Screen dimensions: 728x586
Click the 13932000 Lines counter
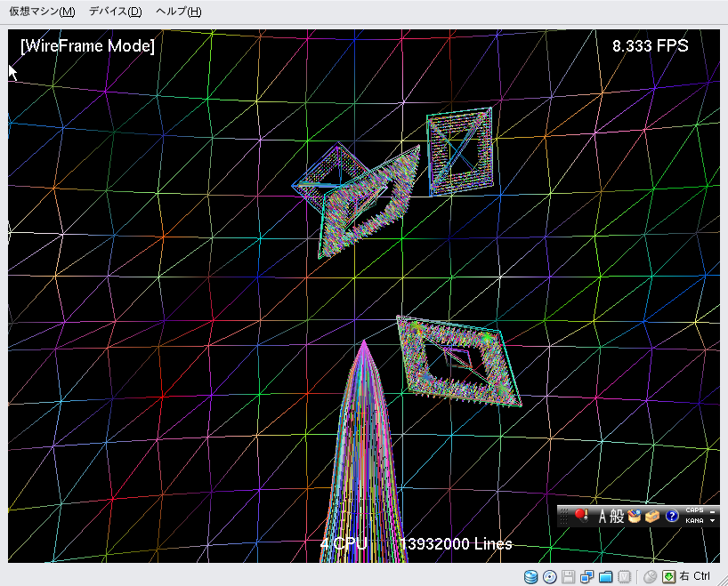pos(456,544)
